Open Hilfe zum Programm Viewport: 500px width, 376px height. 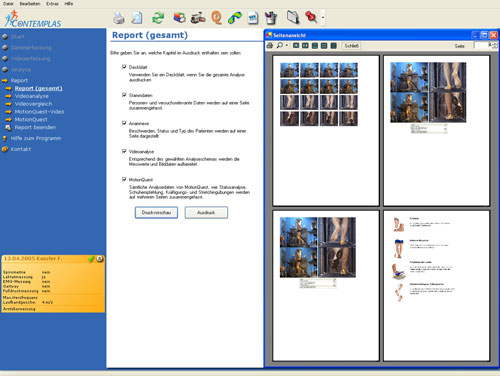point(36,138)
